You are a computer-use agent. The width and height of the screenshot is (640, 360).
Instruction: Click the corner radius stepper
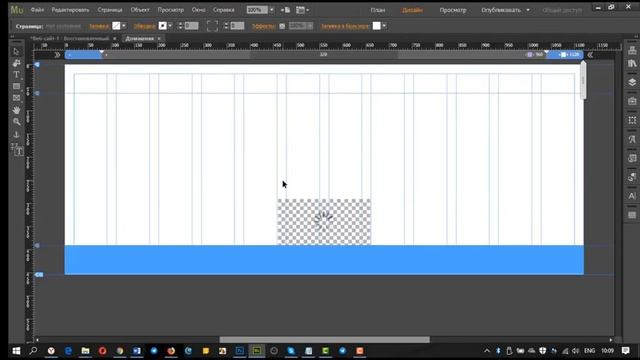(x=226, y=26)
